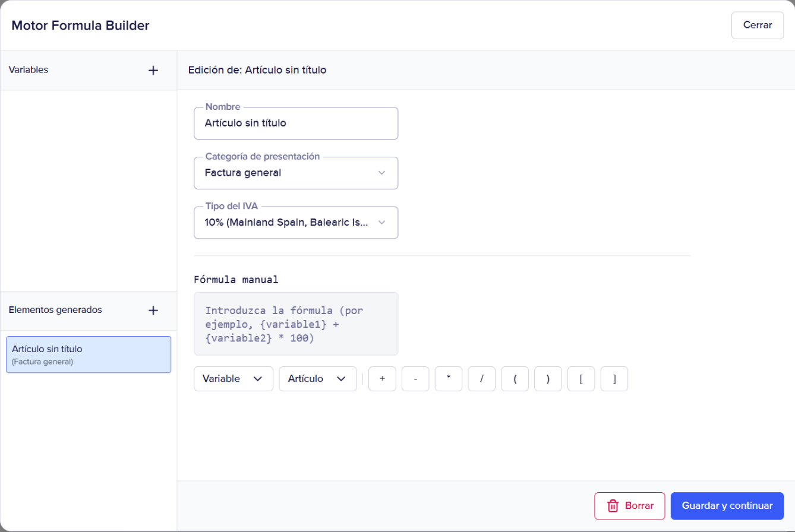Click the Fórmula manual label
The image size is (795, 532).
coord(236,278)
